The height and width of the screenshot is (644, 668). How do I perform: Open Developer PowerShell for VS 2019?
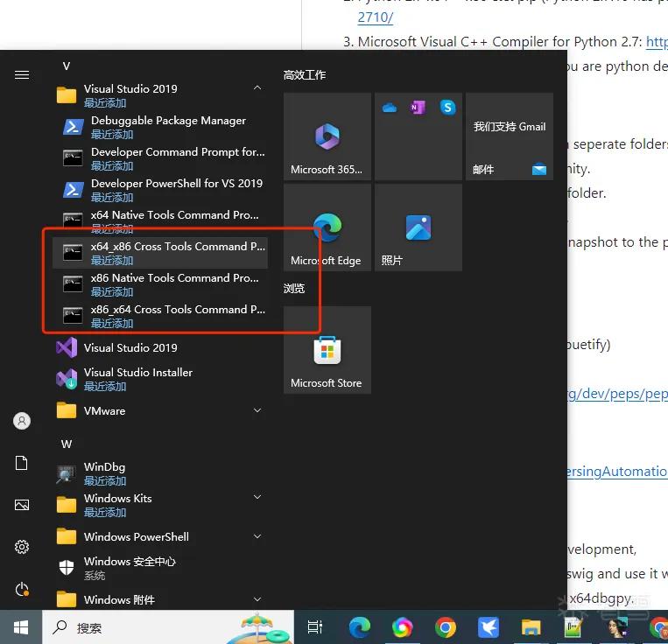159,190
